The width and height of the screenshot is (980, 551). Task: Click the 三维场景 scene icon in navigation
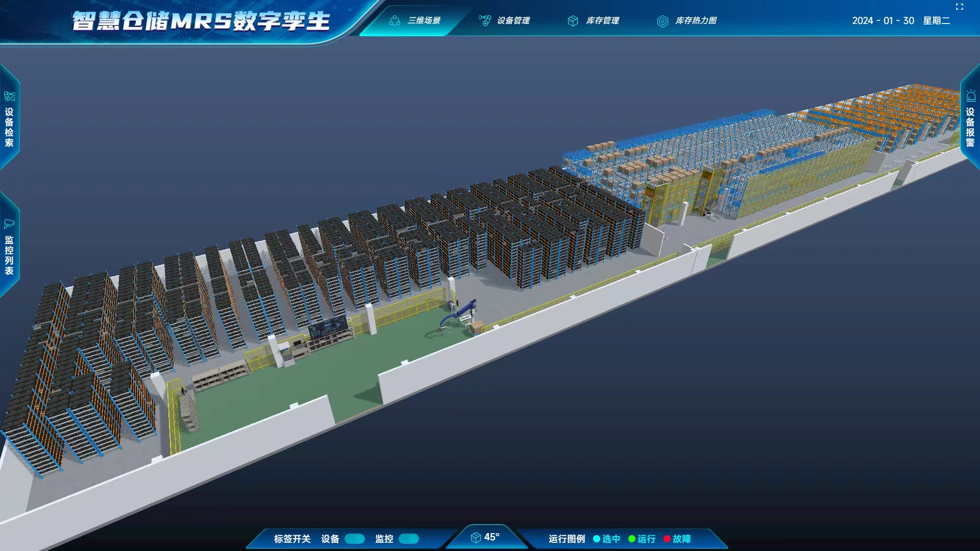(x=394, y=20)
